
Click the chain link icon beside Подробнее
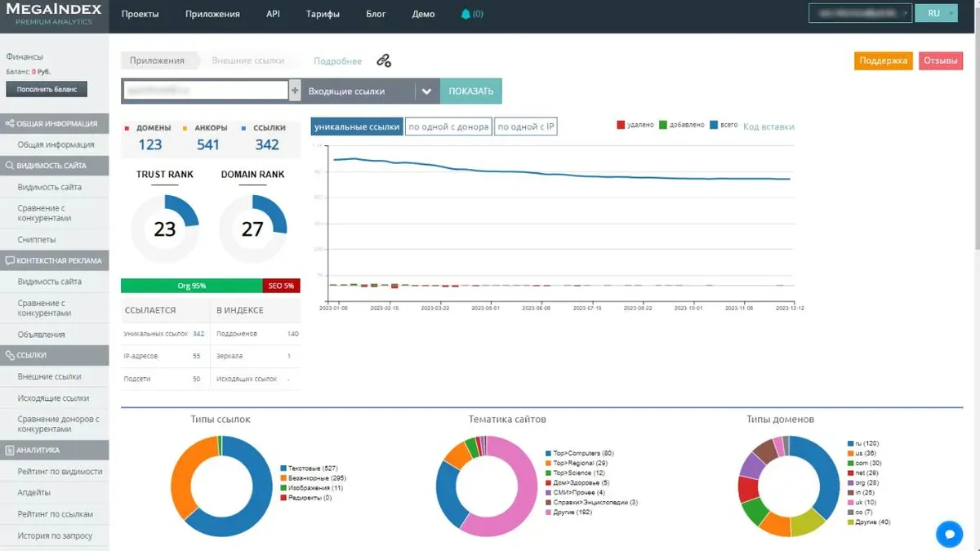(384, 60)
